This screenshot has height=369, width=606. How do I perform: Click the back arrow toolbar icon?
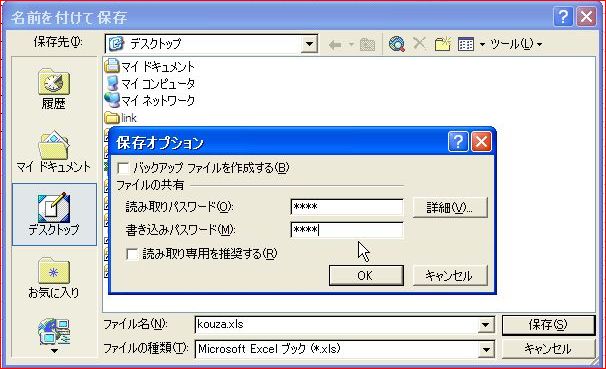click(335, 45)
